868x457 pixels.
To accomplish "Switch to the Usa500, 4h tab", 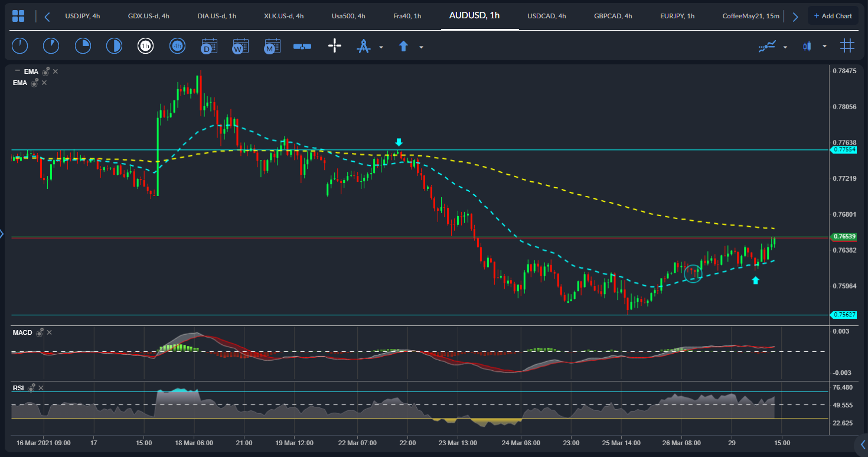I will [348, 16].
